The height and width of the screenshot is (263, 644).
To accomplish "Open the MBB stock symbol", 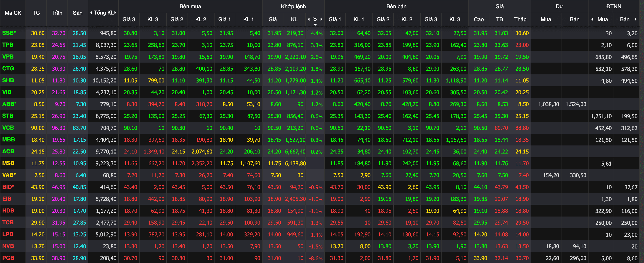I will click(9, 140).
